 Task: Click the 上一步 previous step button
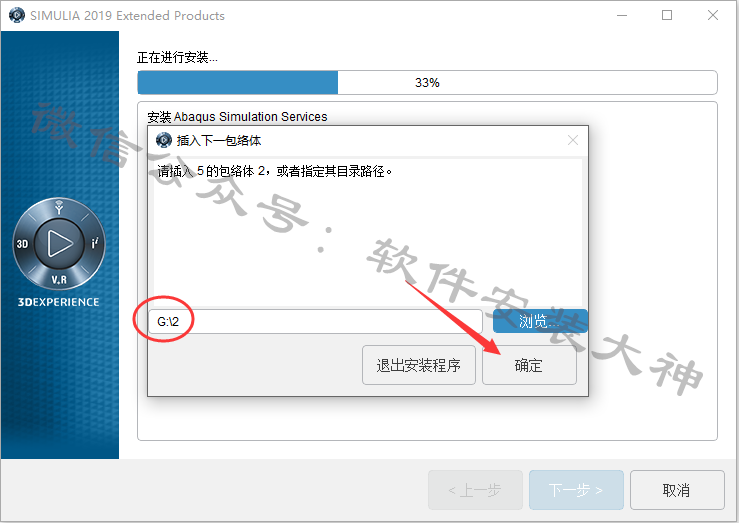(475, 490)
